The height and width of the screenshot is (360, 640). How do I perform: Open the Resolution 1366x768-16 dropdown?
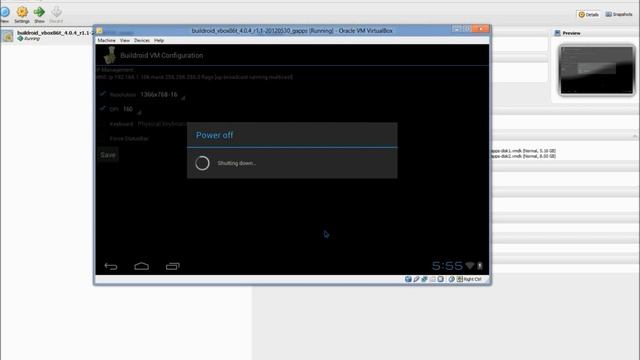[x=162, y=95]
